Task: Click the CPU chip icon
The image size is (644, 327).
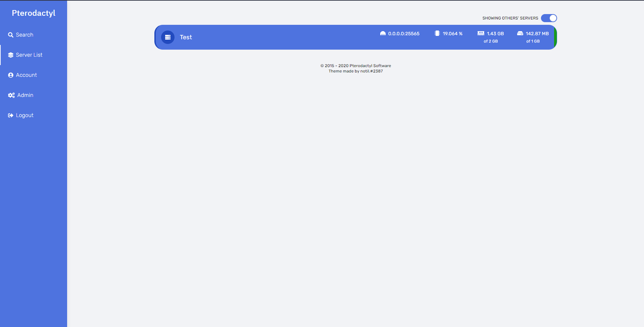Action: point(437,34)
